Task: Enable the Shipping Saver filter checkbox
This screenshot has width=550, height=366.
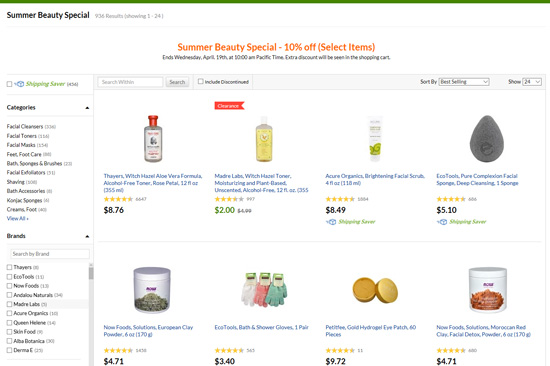Action: (x=9, y=84)
